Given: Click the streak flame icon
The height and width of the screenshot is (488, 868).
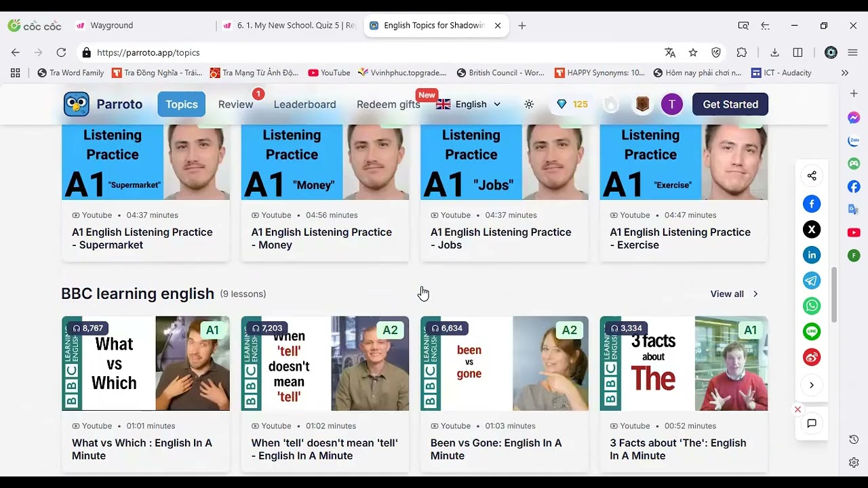Looking at the screenshot, I should (611, 104).
